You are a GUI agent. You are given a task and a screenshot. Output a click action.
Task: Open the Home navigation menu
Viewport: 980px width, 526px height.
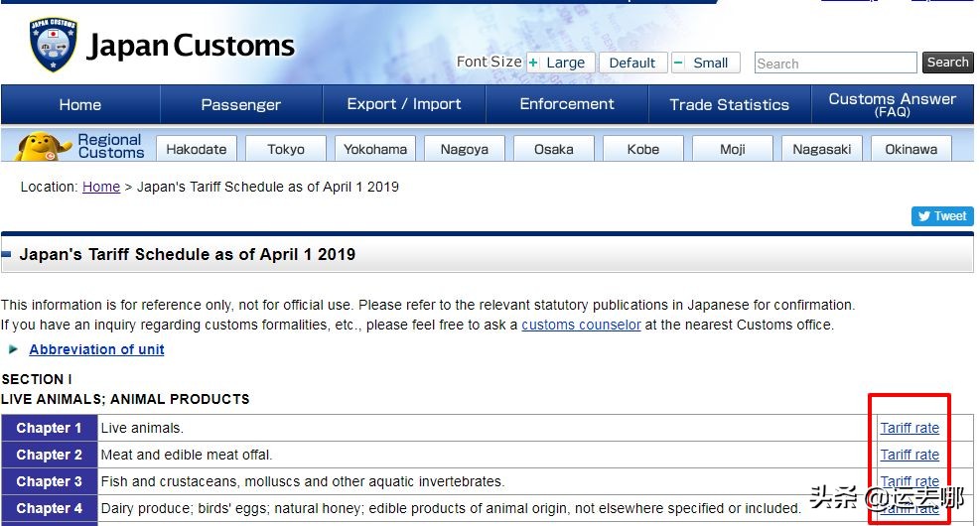click(80, 104)
